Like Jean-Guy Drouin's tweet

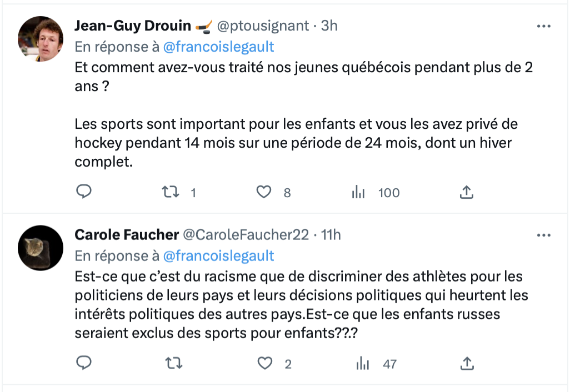[264, 192]
